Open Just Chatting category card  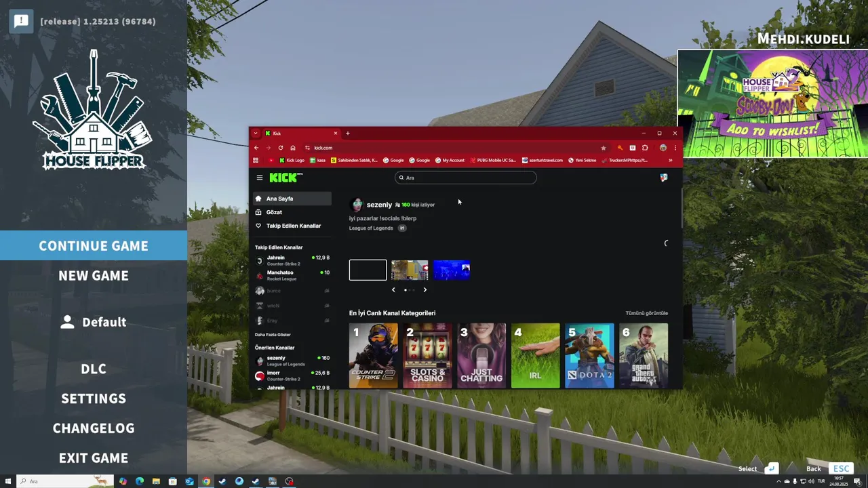pyautogui.click(x=481, y=356)
